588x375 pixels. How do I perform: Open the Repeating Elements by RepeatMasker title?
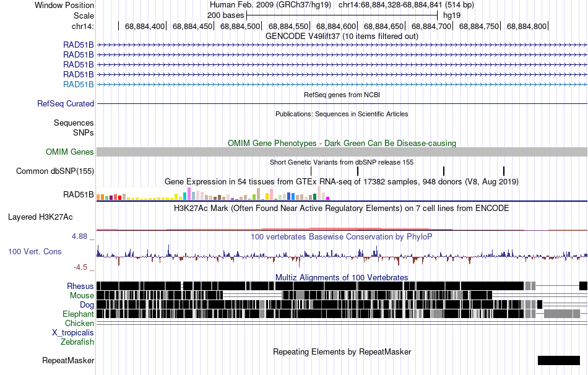342,351
